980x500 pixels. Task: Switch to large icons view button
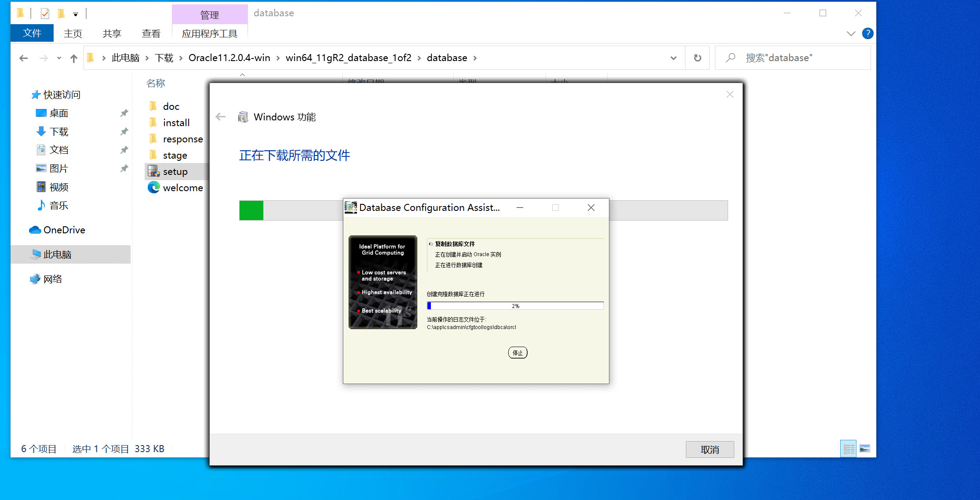(864, 449)
